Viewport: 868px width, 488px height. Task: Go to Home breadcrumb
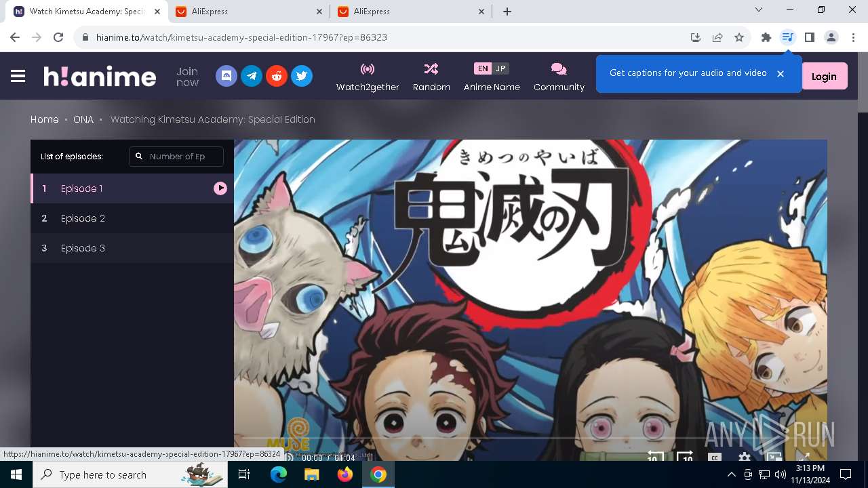[44, 119]
